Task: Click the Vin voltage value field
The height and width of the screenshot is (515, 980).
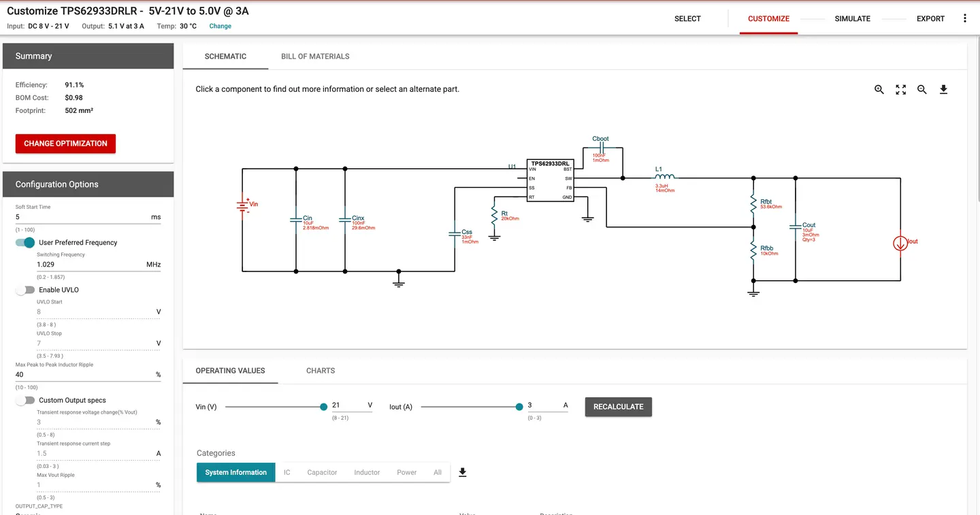Action: [352, 405]
